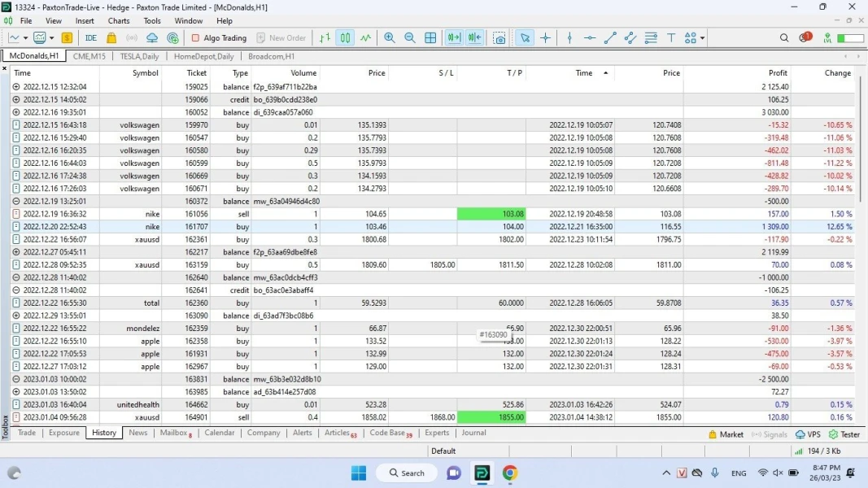Open the Charts menu
Screen dimensions: 868x488
(x=119, y=20)
